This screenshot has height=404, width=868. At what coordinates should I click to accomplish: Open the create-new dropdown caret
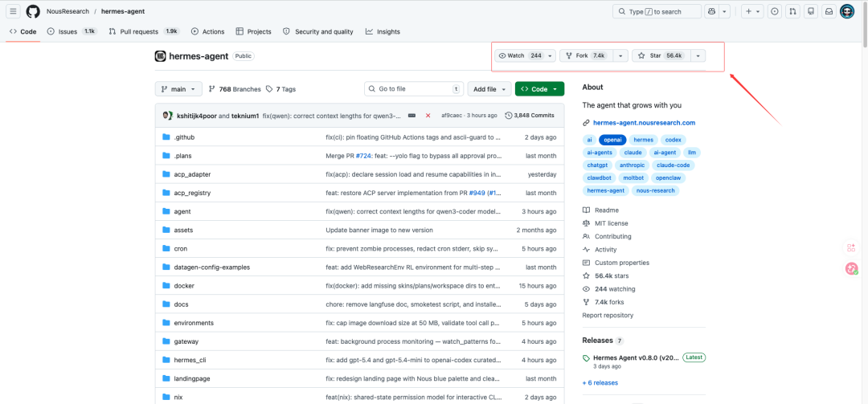(x=758, y=11)
